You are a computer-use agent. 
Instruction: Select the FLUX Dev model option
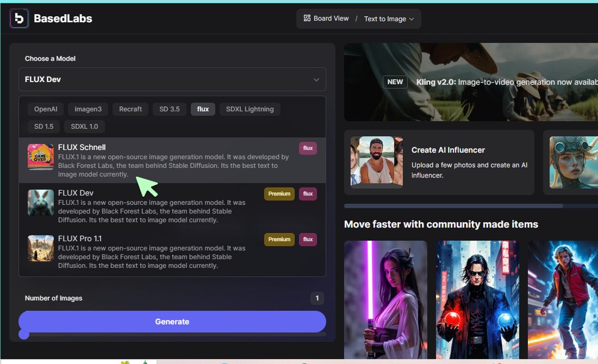pos(172,206)
